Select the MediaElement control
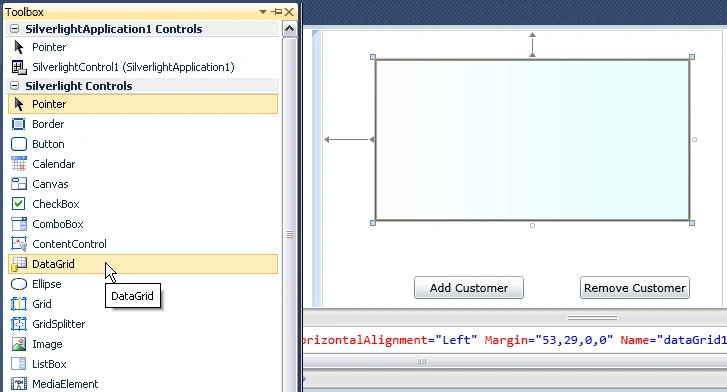This screenshot has height=392, width=727. pyautogui.click(x=143, y=384)
